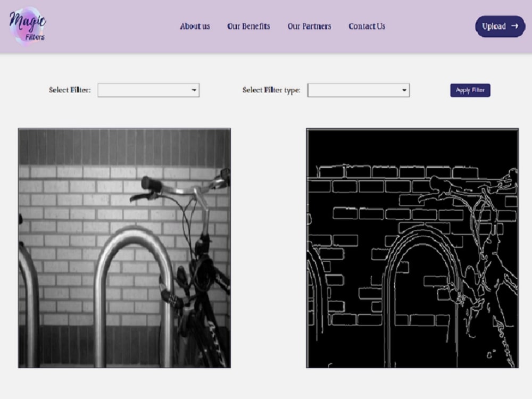Screen dimensions: 532x399
Task: Open Our Partners link
Action: [x=309, y=27]
